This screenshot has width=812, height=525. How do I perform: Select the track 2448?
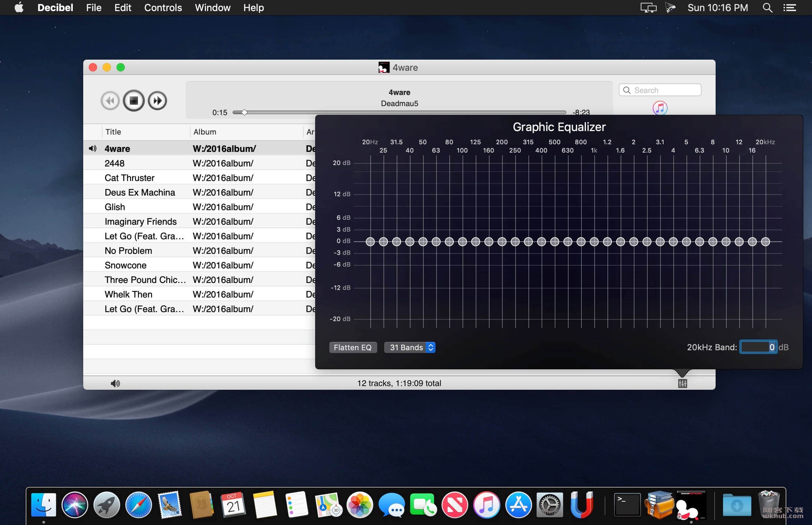199,163
